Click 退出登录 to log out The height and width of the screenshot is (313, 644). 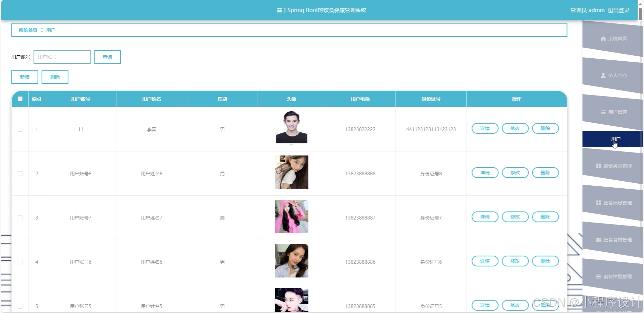pyautogui.click(x=619, y=10)
